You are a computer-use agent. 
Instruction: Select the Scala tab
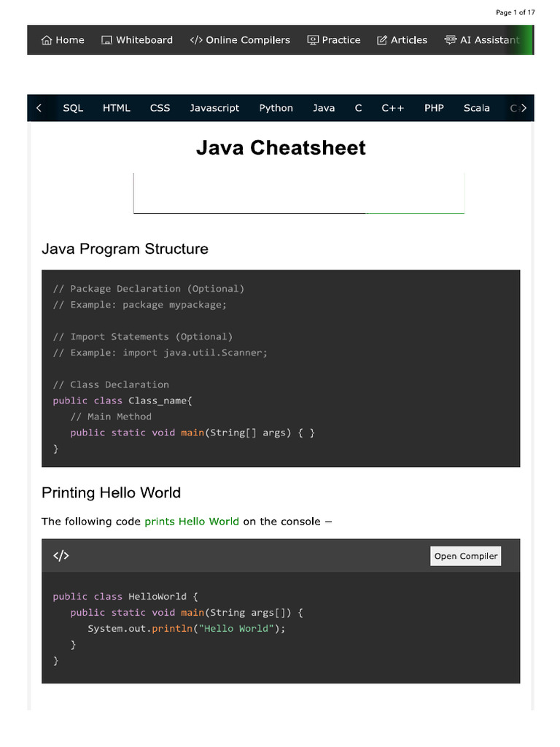tap(477, 108)
